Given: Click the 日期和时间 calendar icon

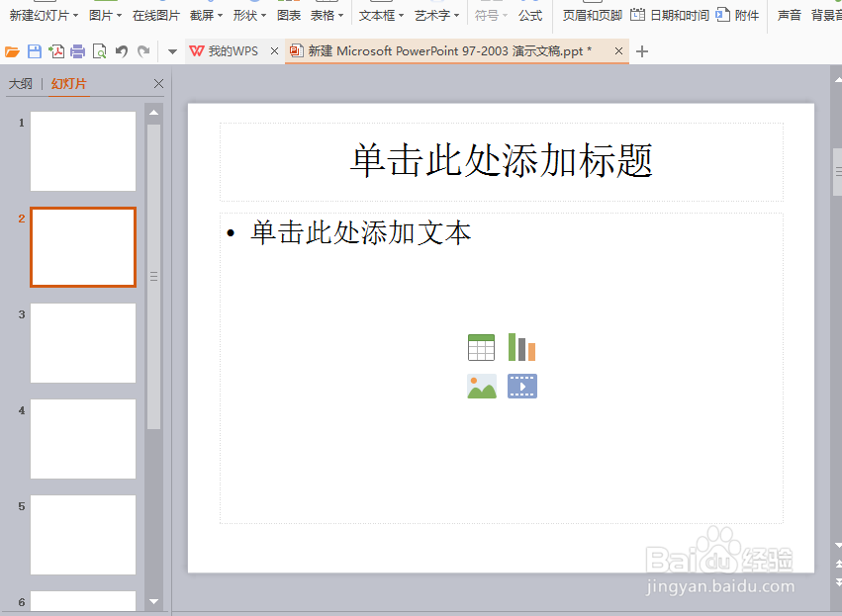Looking at the screenshot, I should tap(637, 15).
